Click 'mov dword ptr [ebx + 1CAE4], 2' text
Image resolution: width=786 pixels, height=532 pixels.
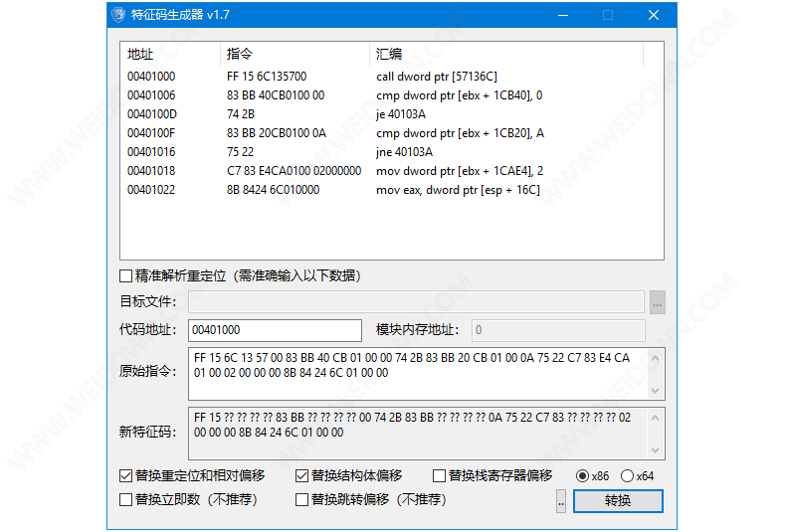460,171
